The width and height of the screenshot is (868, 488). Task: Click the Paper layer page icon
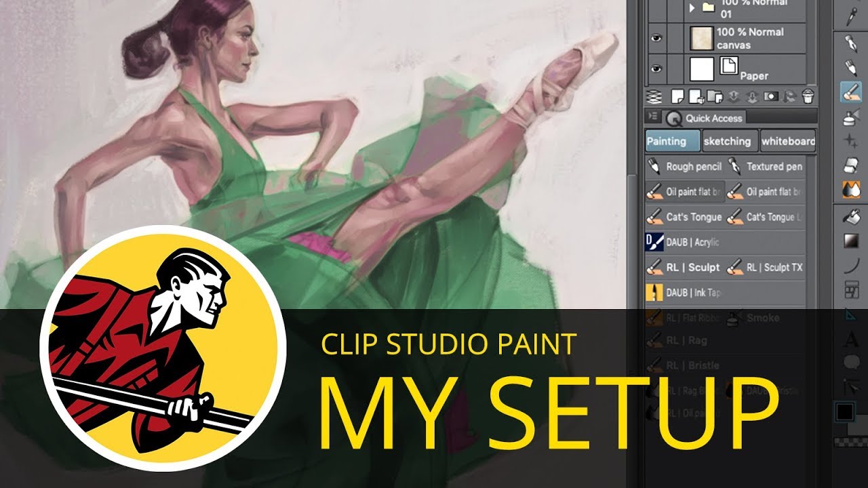pyautogui.click(x=728, y=66)
